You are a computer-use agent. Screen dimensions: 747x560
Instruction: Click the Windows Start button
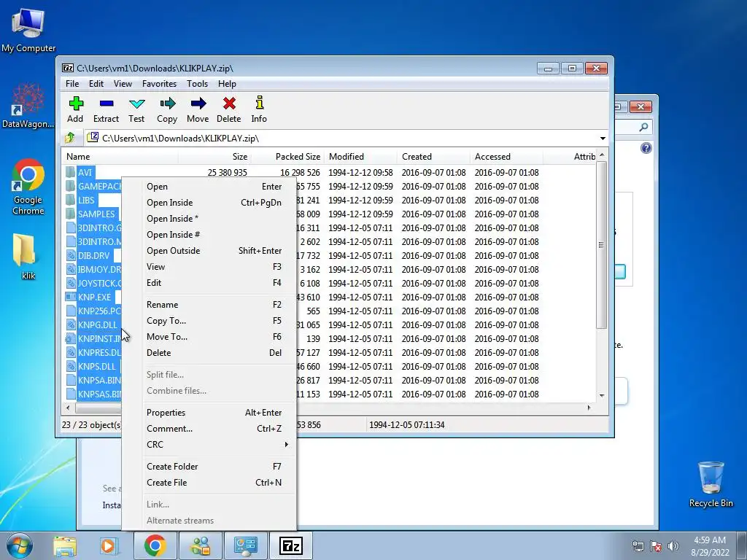click(19, 545)
